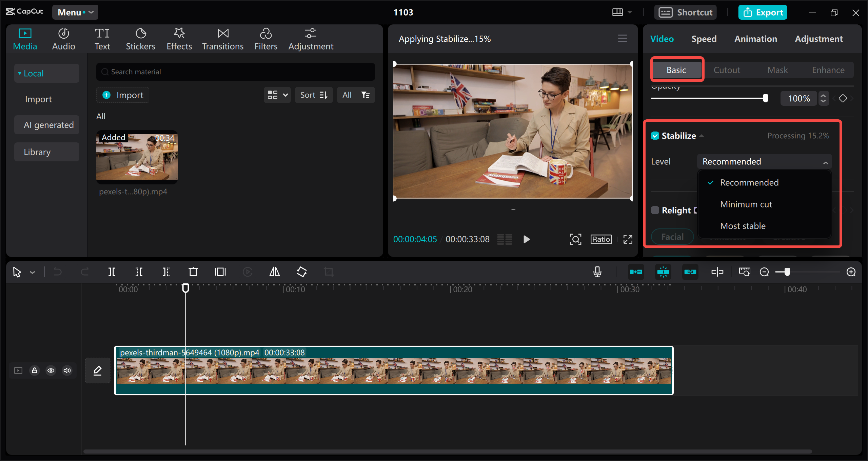Select the pexels video thumbnail in media
868x461 pixels.
point(137,157)
